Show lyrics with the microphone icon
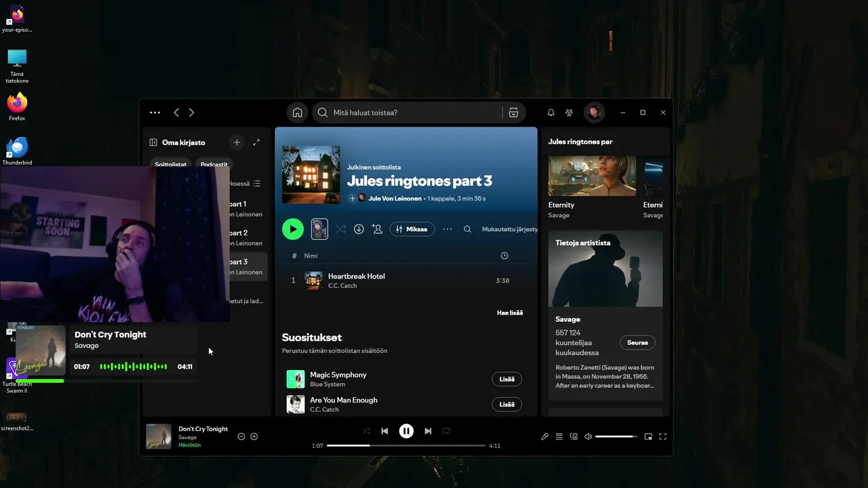 click(545, 436)
